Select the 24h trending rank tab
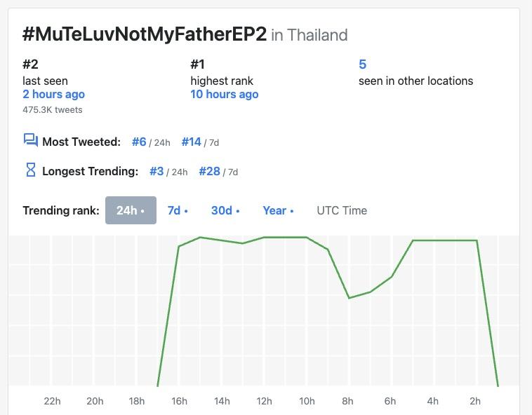 [x=131, y=210]
